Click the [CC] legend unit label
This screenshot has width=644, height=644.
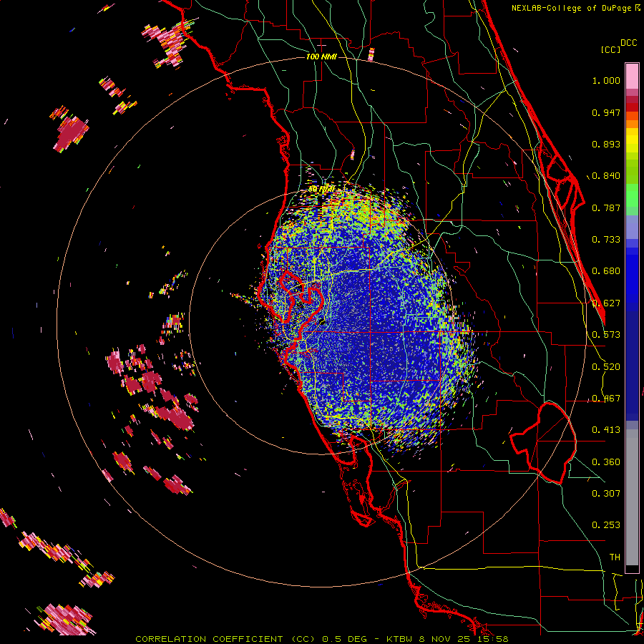click(610, 49)
